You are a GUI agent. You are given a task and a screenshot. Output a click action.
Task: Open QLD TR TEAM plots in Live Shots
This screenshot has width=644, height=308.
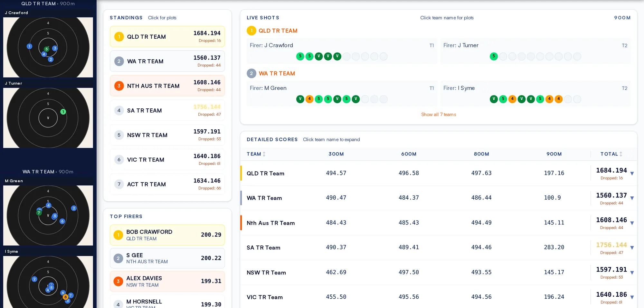pos(278,31)
